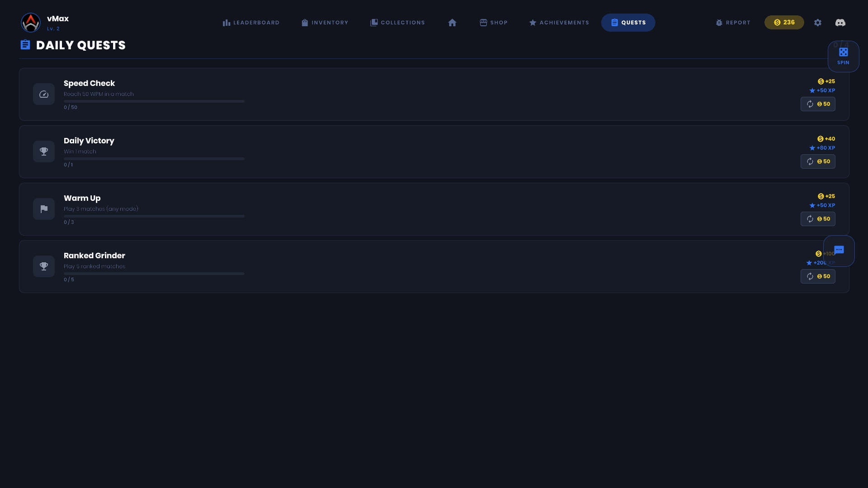The image size is (868, 488).
Task: View the Achievements tab
Action: 559,23
